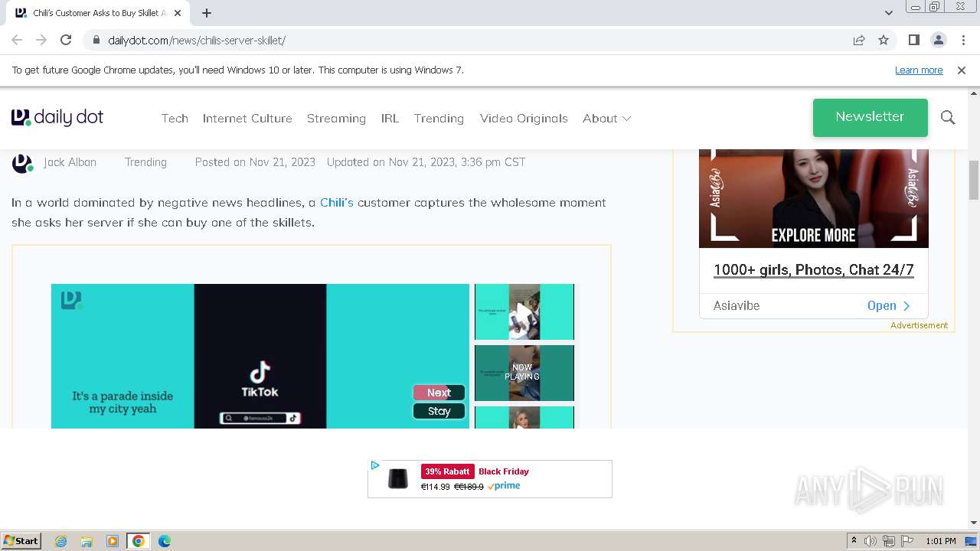Expand the About dropdown menu
The width and height of the screenshot is (980, 551).
click(606, 118)
